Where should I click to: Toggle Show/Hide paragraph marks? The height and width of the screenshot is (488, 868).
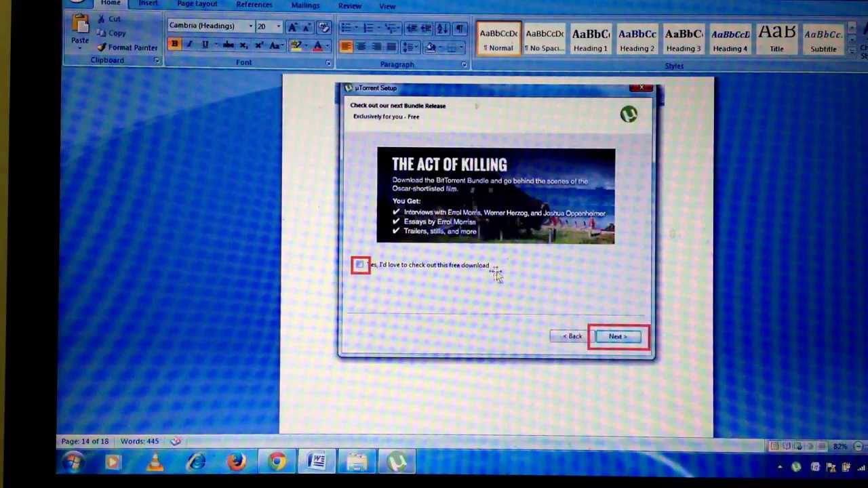point(460,28)
